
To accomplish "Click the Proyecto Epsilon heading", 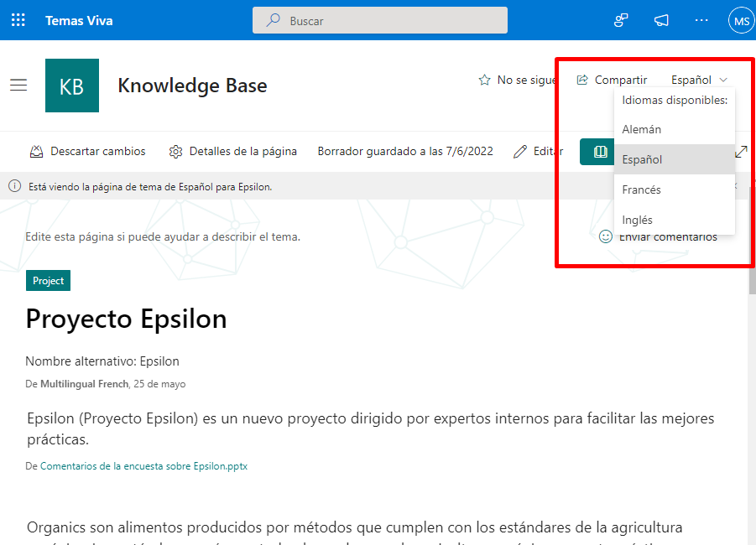I will click(127, 319).
